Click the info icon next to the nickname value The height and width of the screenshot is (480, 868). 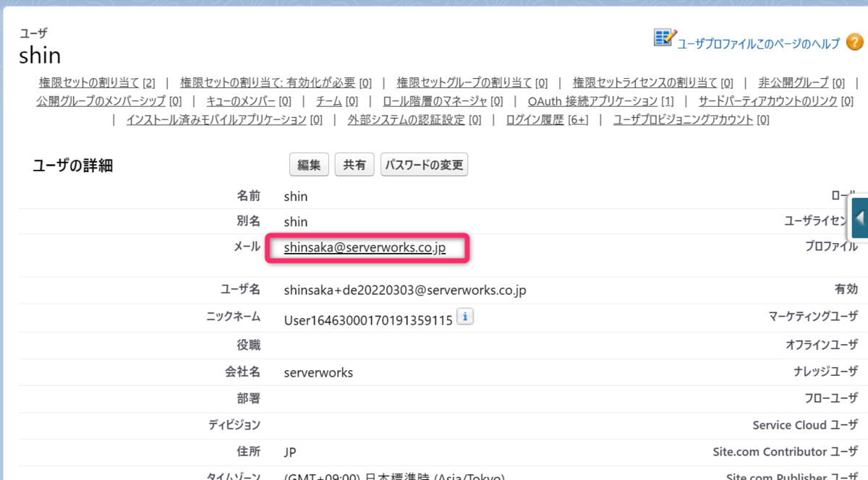pyautogui.click(x=465, y=317)
